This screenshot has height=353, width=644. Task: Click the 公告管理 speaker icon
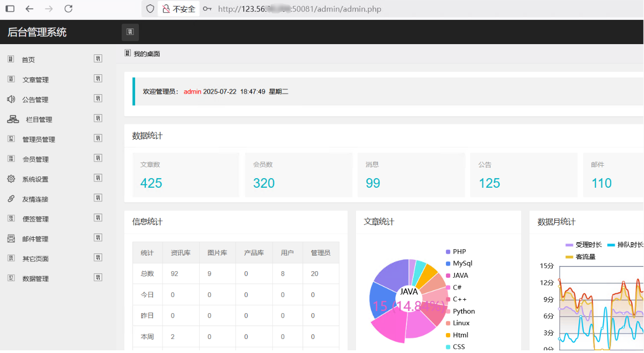pos(11,99)
